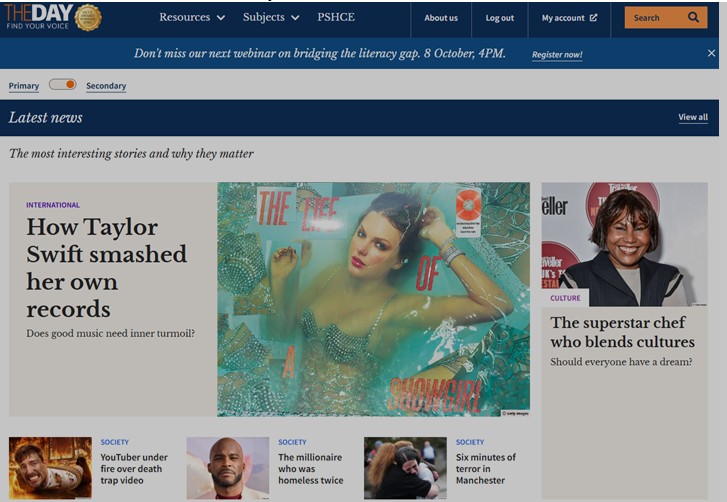Click View all latest news
Screen dimensions: 727x502
[x=693, y=117]
